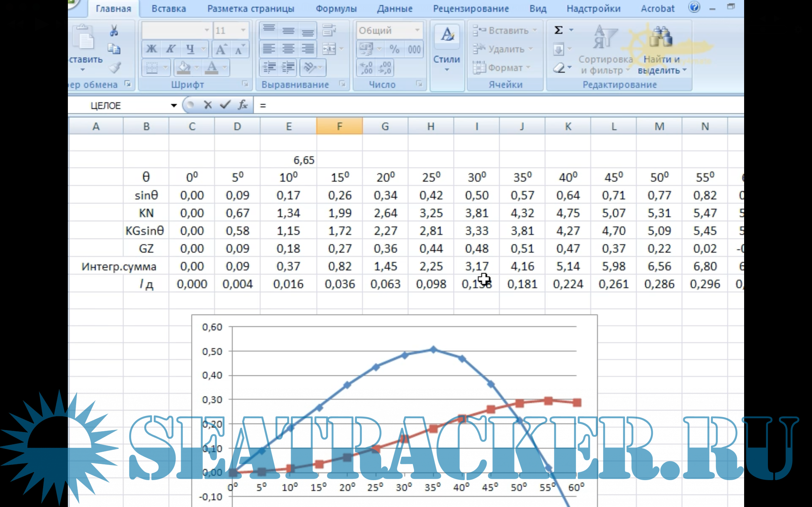Click the fill color bucket swatch

(184, 67)
